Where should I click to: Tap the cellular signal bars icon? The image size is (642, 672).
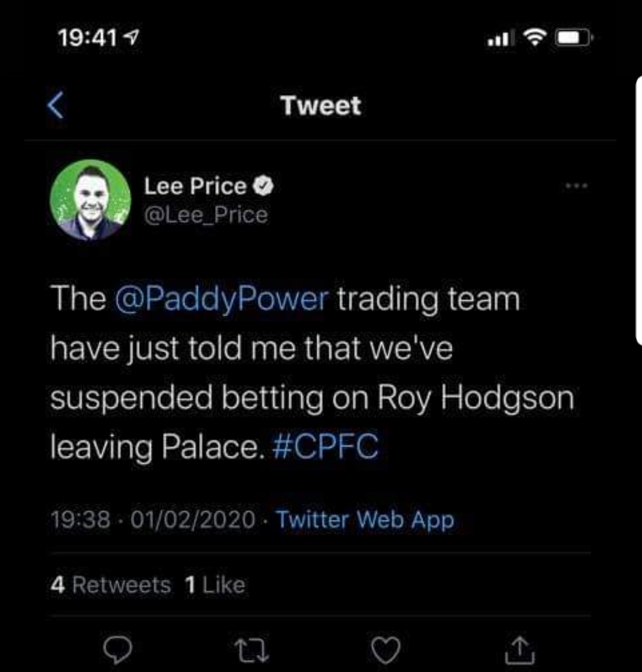tap(499, 39)
